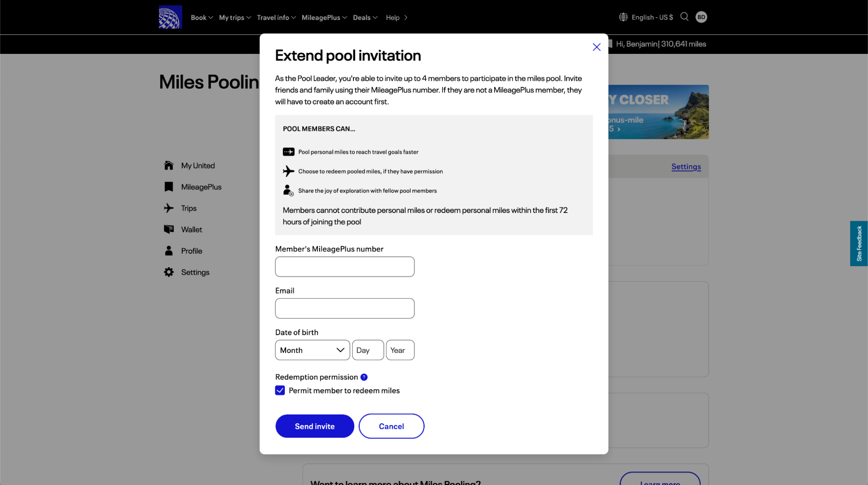Viewport: 868px width, 485px height.
Task: Open the My trips menu
Action: coord(234,17)
